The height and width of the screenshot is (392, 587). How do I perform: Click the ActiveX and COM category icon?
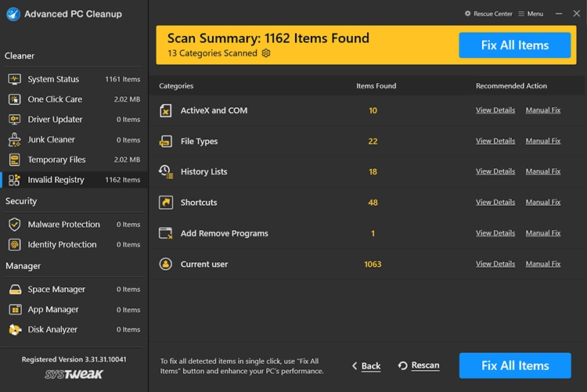pyautogui.click(x=166, y=111)
